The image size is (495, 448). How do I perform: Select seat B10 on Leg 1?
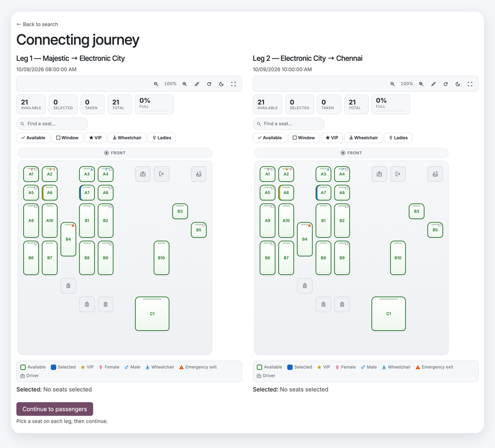point(161,258)
